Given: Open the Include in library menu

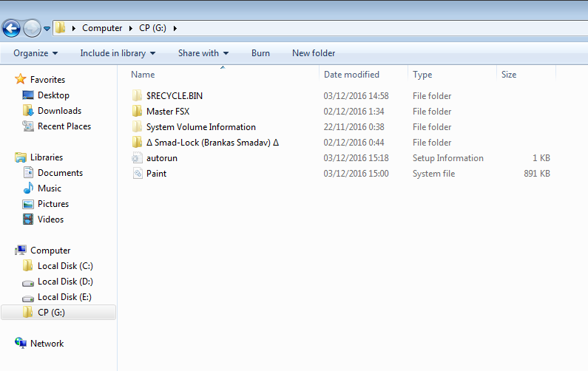Looking at the screenshot, I should click(118, 53).
